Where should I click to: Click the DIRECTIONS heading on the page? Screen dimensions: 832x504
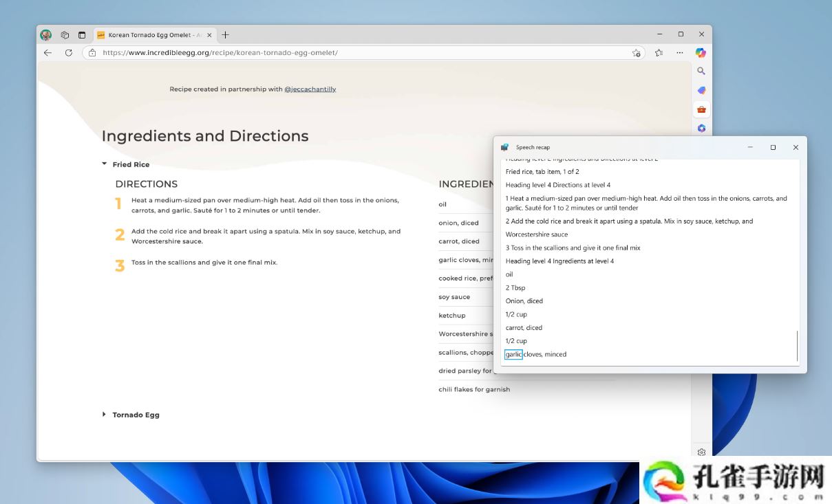[147, 184]
